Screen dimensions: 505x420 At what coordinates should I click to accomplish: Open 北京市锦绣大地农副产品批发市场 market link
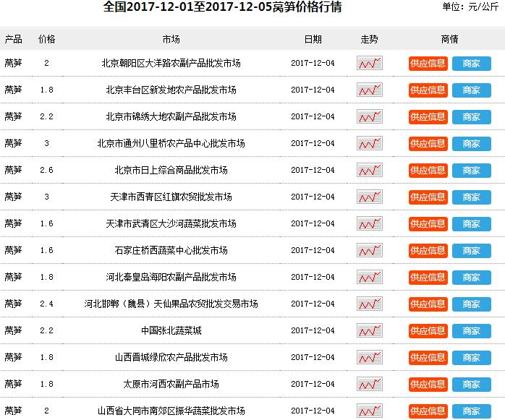pyautogui.click(x=171, y=117)
